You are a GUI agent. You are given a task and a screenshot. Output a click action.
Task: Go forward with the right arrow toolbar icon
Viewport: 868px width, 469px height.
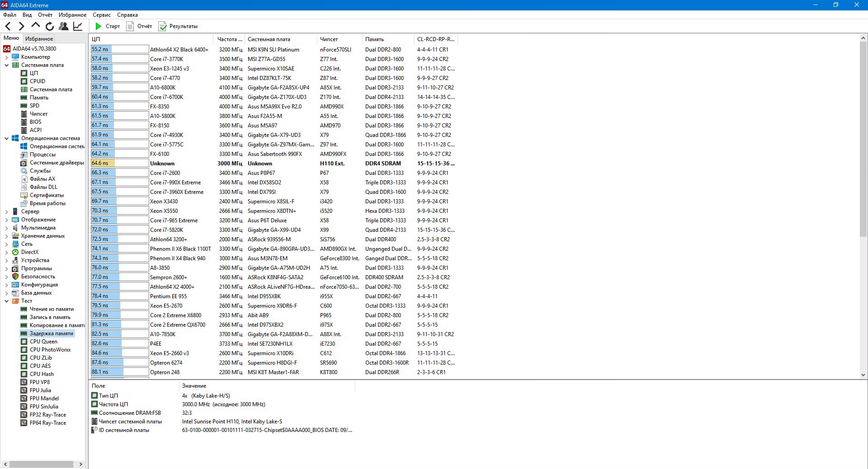coord(21,26)
